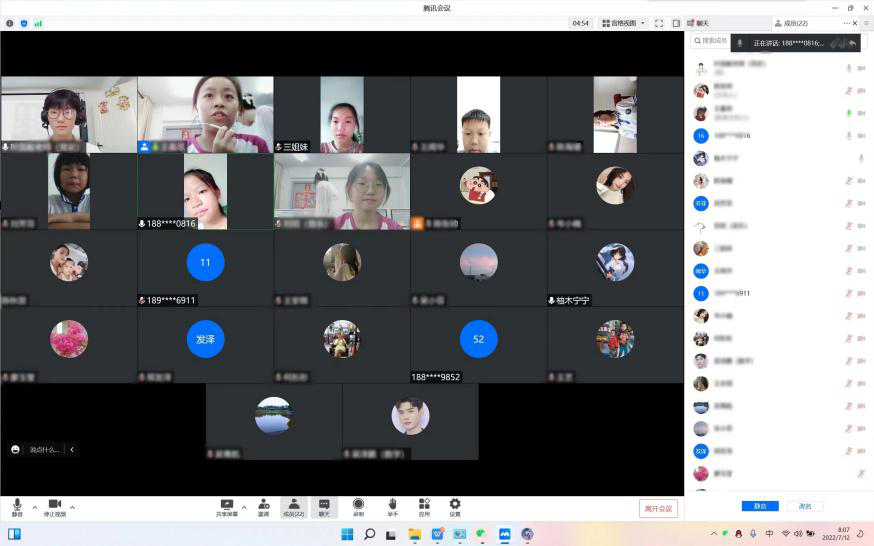Click the rename (改名) button in members panel
Screen dimensions: 874x546
point(805,506)
